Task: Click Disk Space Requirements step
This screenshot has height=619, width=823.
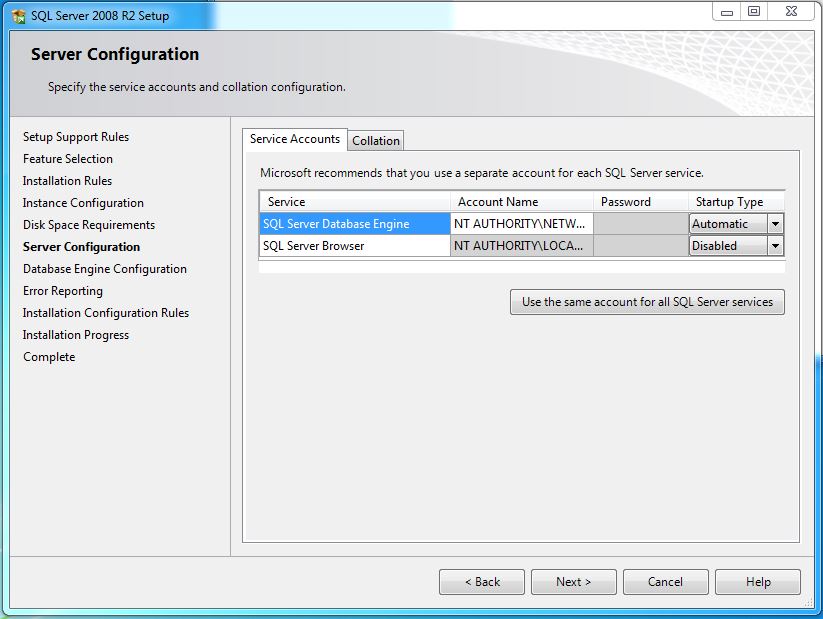Action: (90, 225)
